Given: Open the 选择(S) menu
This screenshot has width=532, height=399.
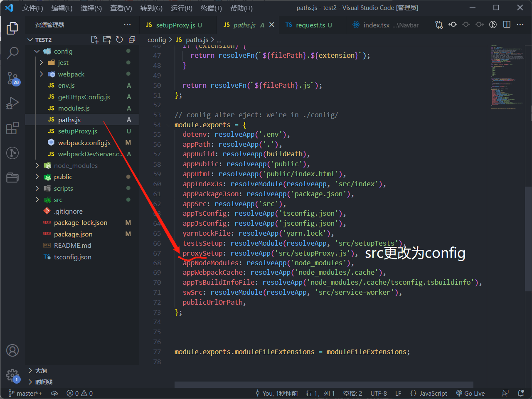Looking at the screenshot, I should coord(91,8).
